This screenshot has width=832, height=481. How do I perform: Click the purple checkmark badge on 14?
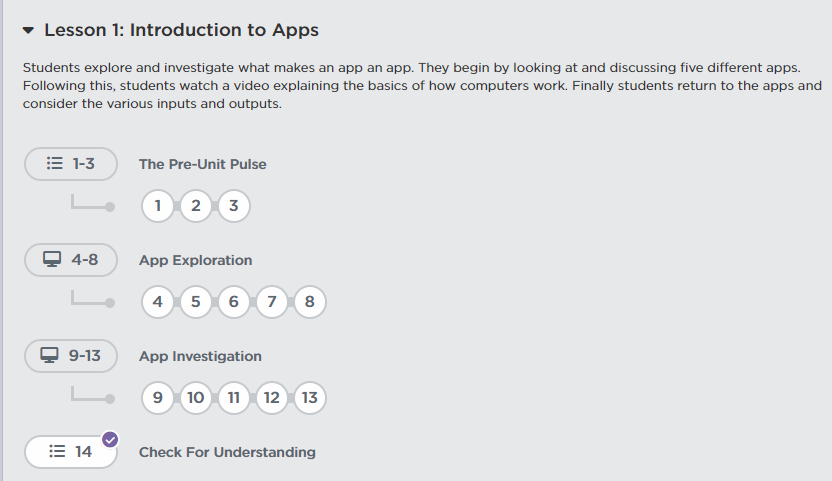110,438
